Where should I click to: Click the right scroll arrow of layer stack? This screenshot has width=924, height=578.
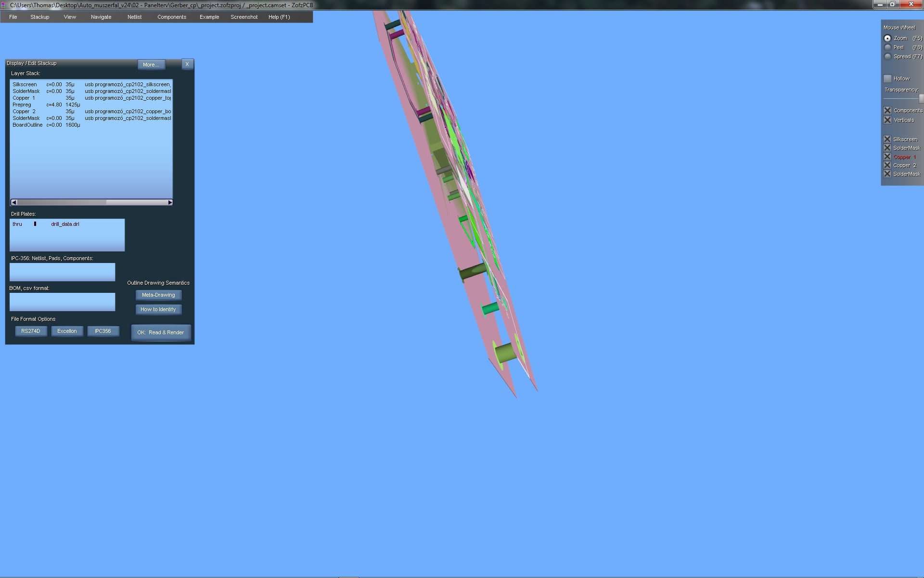click(x=170, y=202)
